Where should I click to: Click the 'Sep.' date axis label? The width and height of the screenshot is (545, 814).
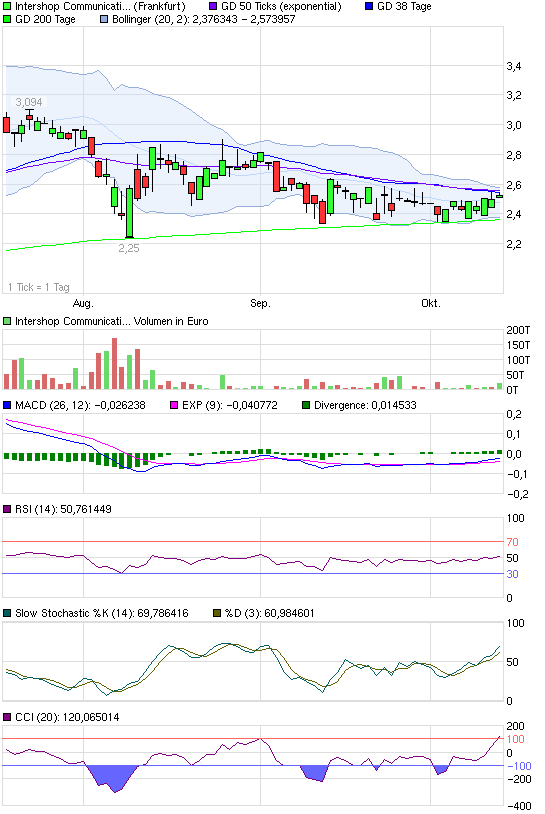260,303
